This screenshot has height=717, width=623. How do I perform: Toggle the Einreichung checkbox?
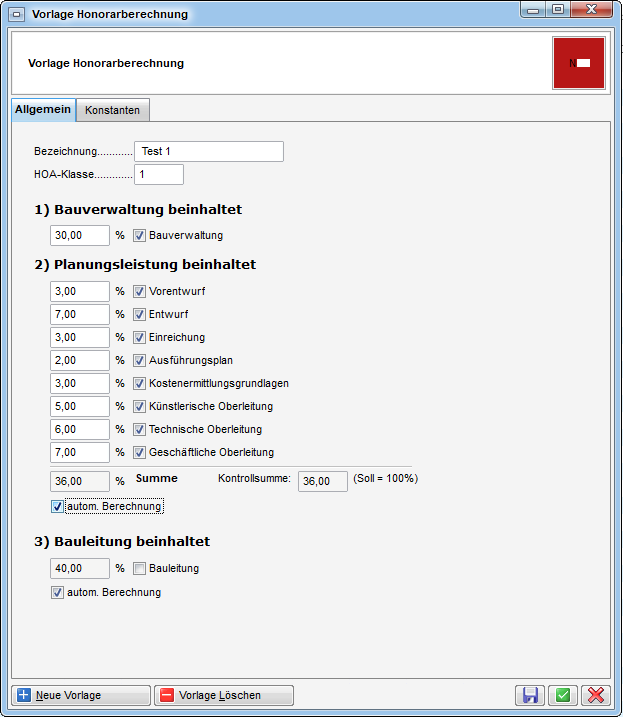[x=139, y=337]
